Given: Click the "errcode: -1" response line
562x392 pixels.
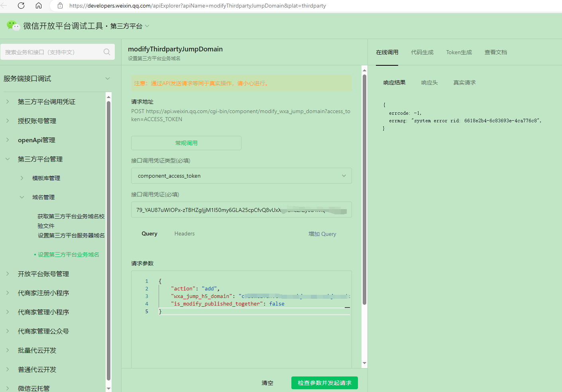Looking at the screenshot, I should [405, 113].
